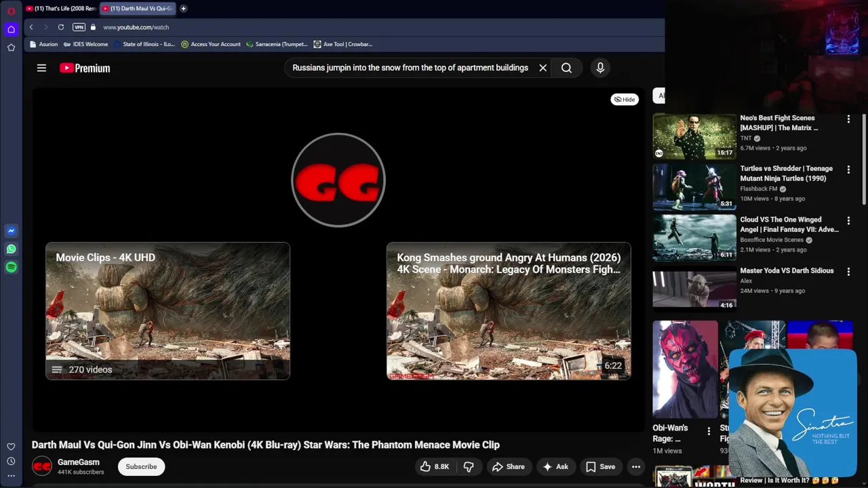Open the Axe Tool Crowbar bookmark

(343, 44)
